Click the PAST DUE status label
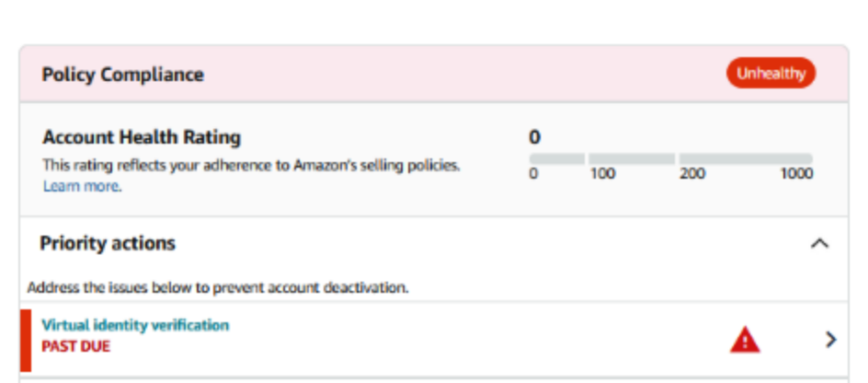Screen dimensions: 868x383 [75, 346]
